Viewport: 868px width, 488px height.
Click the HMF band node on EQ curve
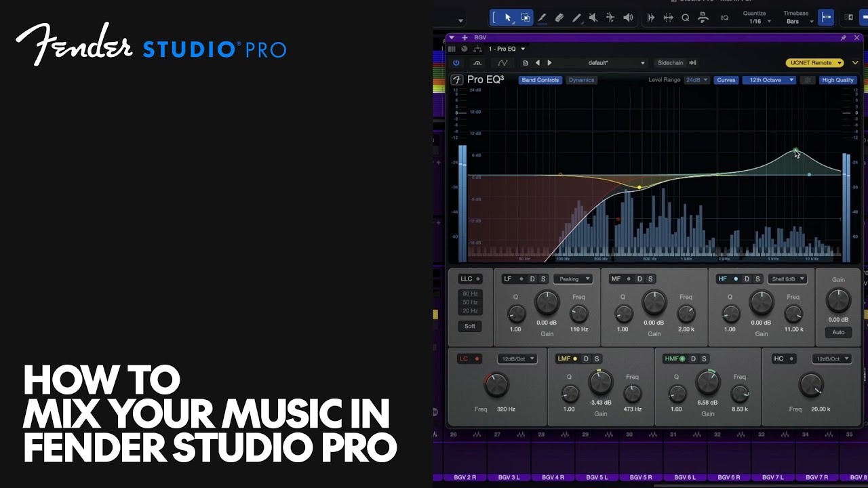point(795,150)
